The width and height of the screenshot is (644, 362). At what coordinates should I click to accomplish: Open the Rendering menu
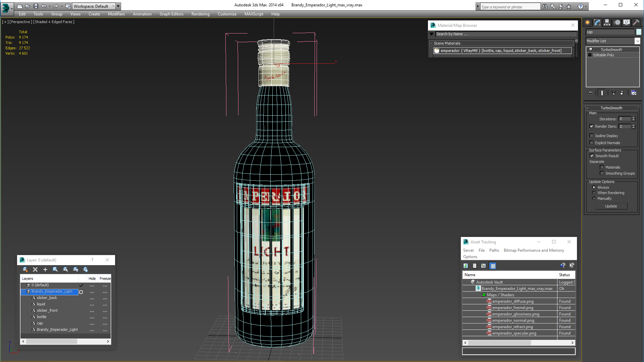(201, 14)
